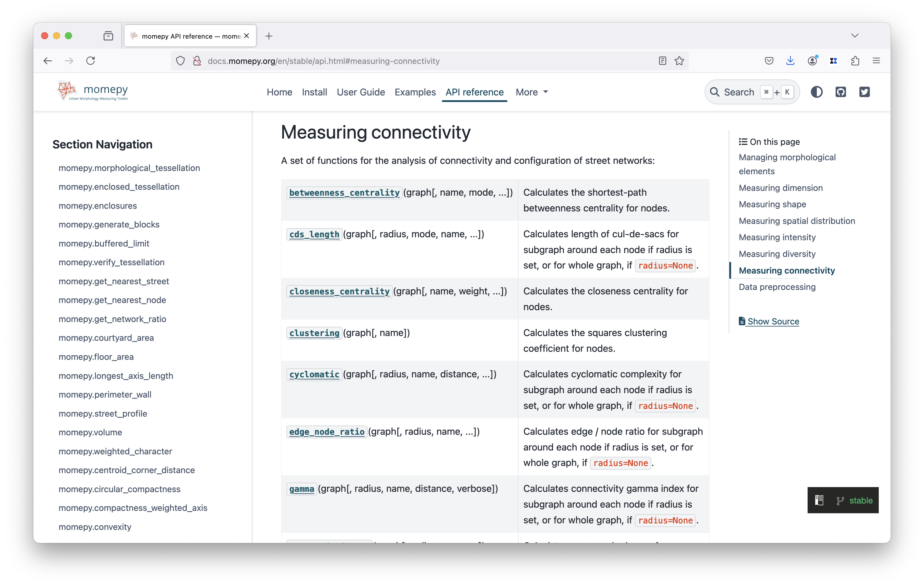Image resolution: width=924 pixels, height=587 pixels.
Task: Open the Twitter icon link
Action: 864,92
